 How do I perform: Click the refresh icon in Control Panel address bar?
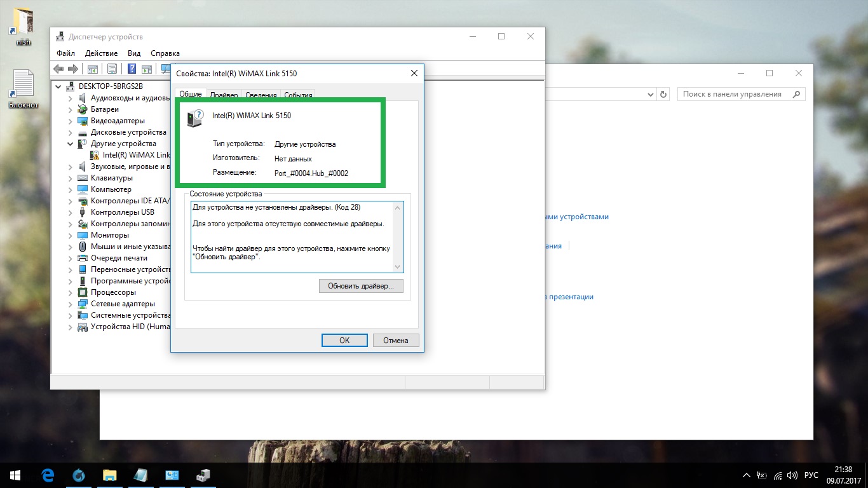coord(663,94)
